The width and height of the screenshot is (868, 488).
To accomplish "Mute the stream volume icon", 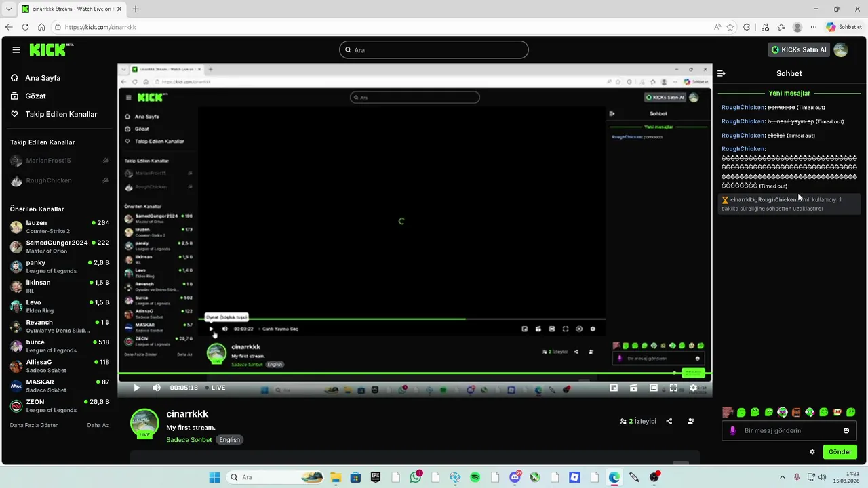I will point(157,388).
